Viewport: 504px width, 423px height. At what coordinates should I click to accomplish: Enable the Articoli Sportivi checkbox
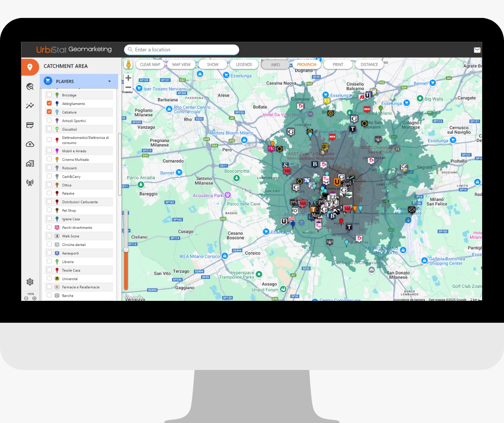(x=49, y=121)
